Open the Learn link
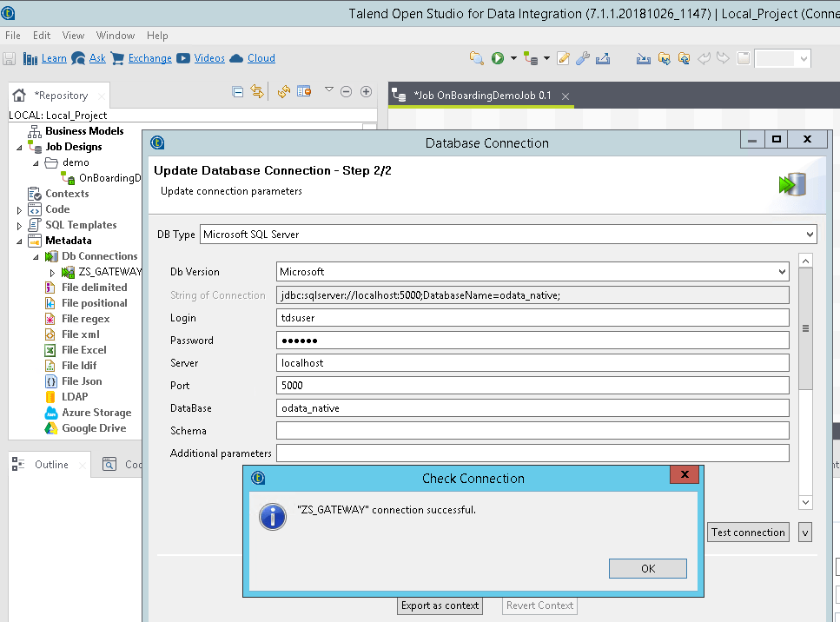The width and height of the screenshot is (840, 622). 54,58
